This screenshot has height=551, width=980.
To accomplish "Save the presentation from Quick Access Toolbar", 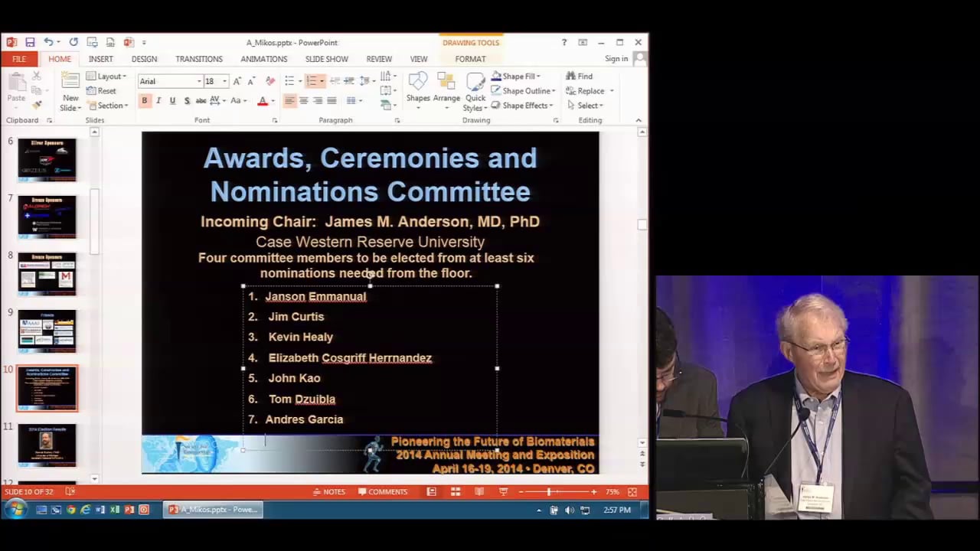I will (x=30, y=42).
